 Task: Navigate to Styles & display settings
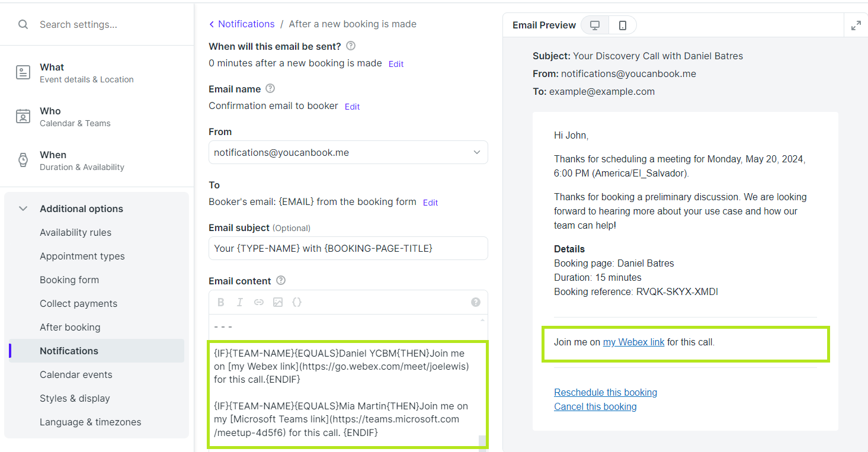(73, 398)
